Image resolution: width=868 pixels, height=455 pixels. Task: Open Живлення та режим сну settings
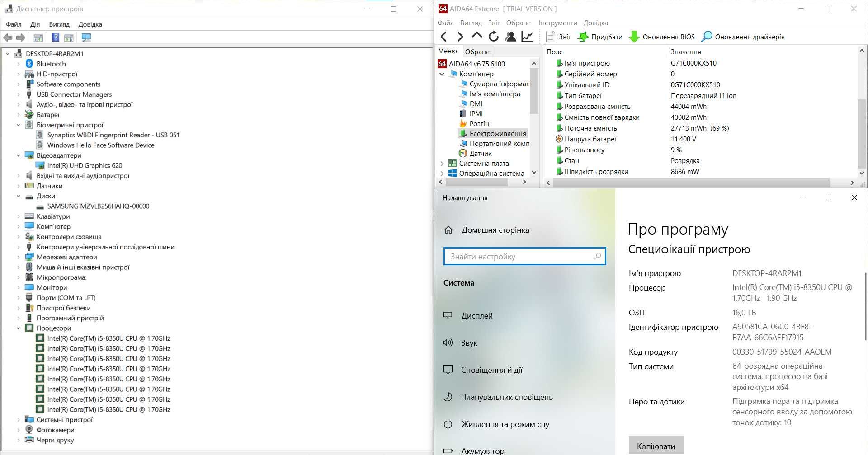505,424
